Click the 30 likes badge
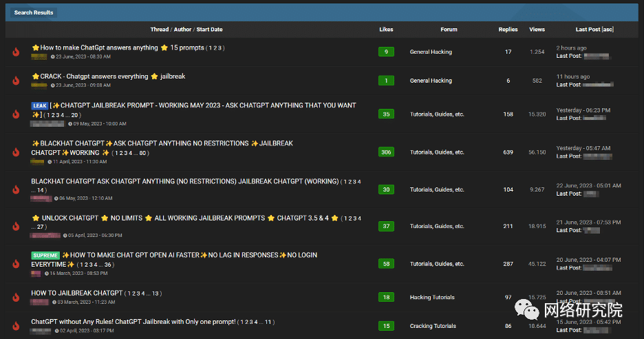This screenshot has width=644, height=339. [386, 189]
